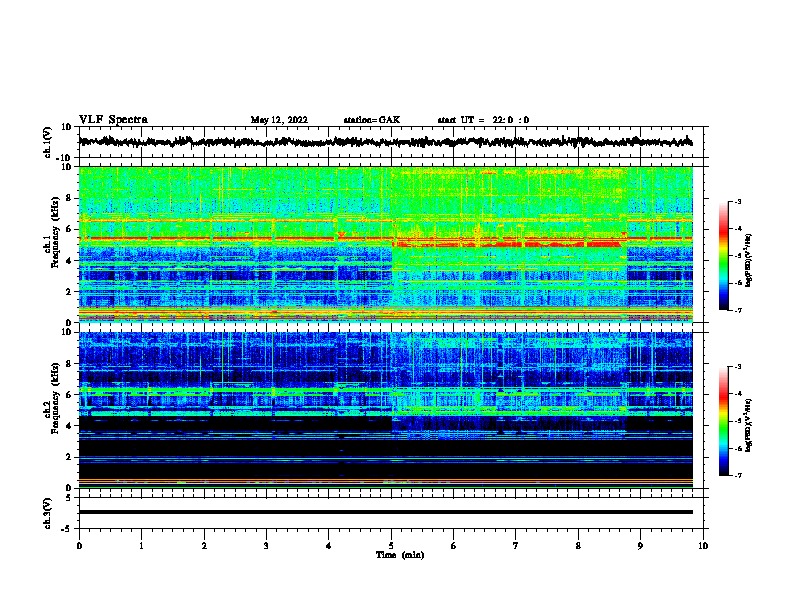Click the ch.1(V) waveform trace panel
The height and width of the screenshot is (612, 792).
(393, 142)
